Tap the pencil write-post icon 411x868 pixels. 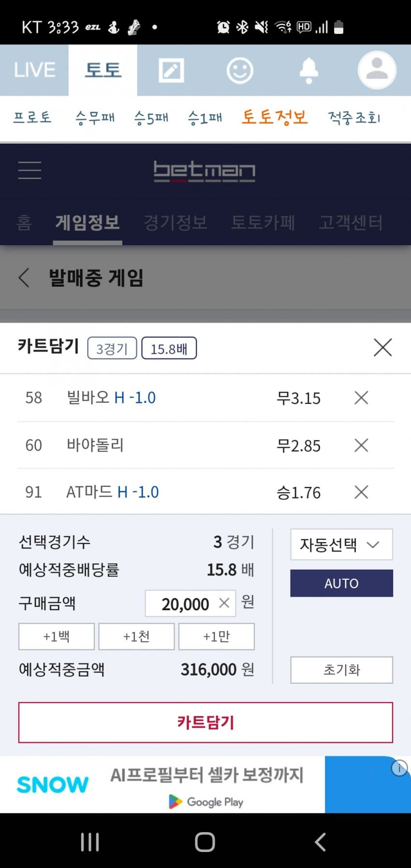coord(171,71)
